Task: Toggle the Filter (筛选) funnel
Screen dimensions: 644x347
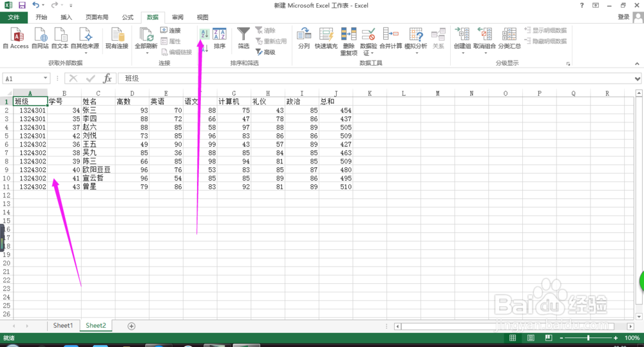Action: click(243, 38)
